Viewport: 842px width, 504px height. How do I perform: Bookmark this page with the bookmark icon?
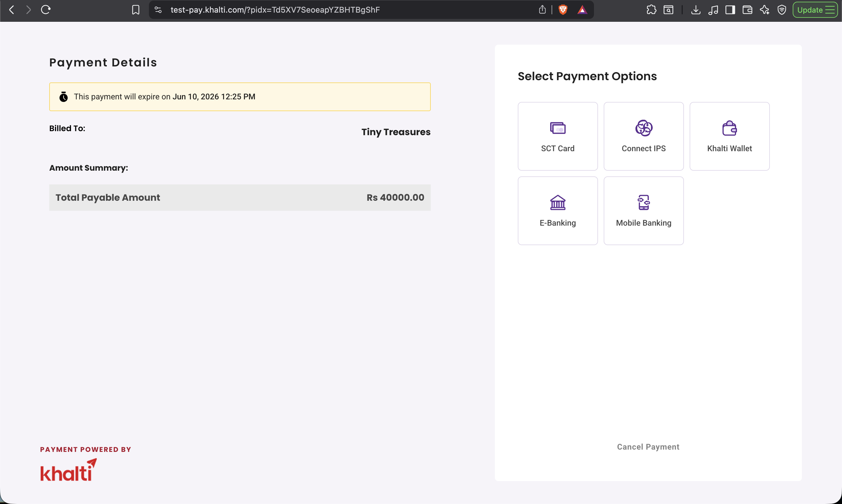tap(136, 10)
